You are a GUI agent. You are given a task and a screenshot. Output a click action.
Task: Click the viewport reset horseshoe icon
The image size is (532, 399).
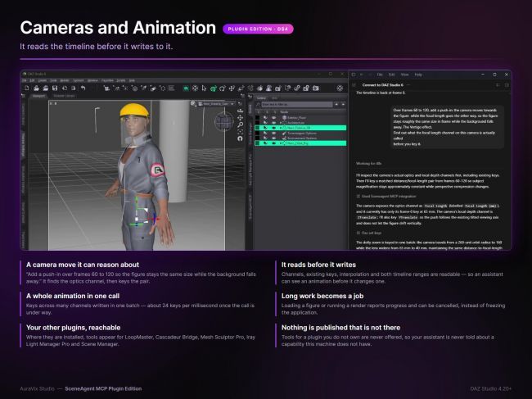point(240,138)
